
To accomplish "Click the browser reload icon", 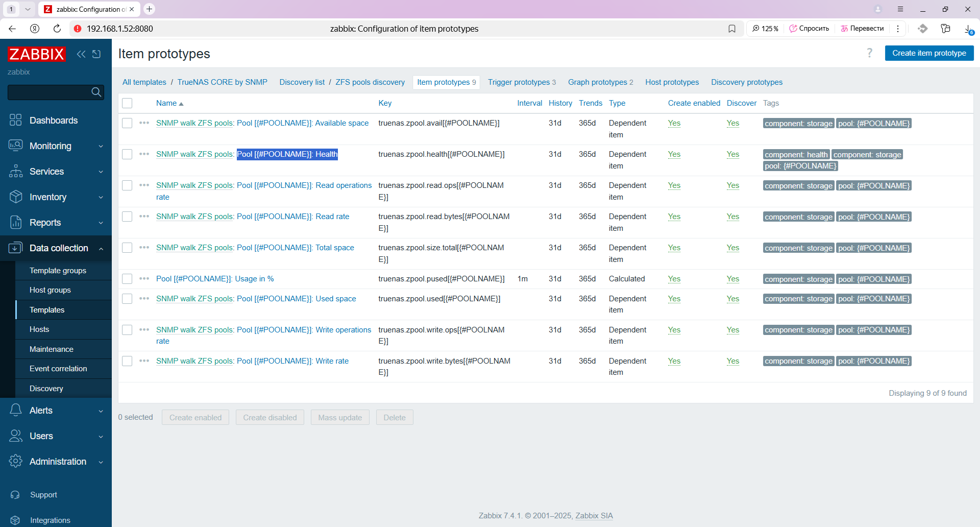I will pos(57,29).
